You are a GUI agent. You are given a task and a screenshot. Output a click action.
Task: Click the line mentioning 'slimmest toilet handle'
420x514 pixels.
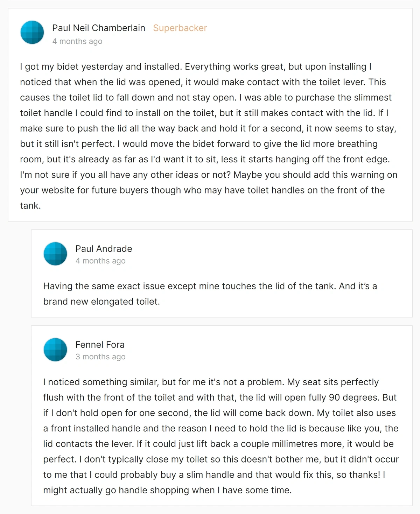coord(206,98)
